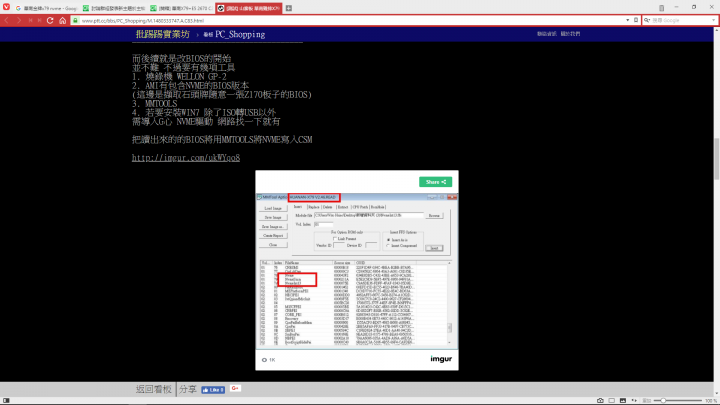Switch to the third tab about X79 E5 2670
The image size is (720, 405).
pyautogui.click(x=182, y=8)
